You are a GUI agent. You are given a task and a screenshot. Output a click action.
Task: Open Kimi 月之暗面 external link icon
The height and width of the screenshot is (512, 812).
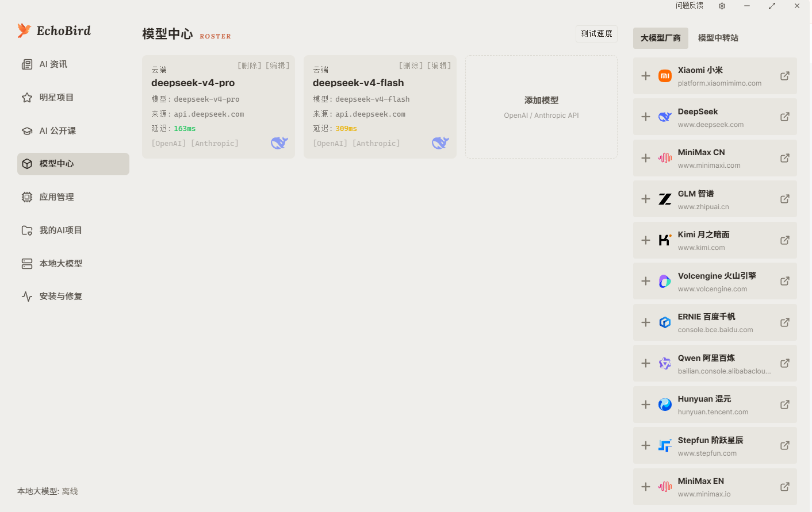pos(785,240)
